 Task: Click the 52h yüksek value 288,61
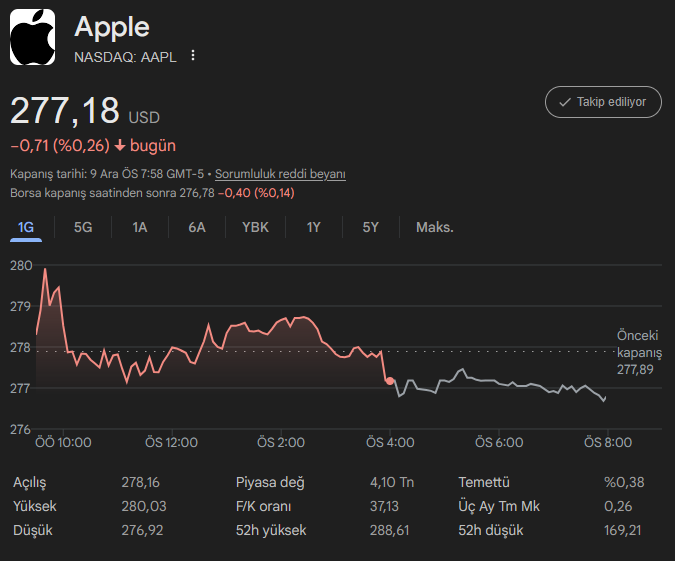coord(390,530)
